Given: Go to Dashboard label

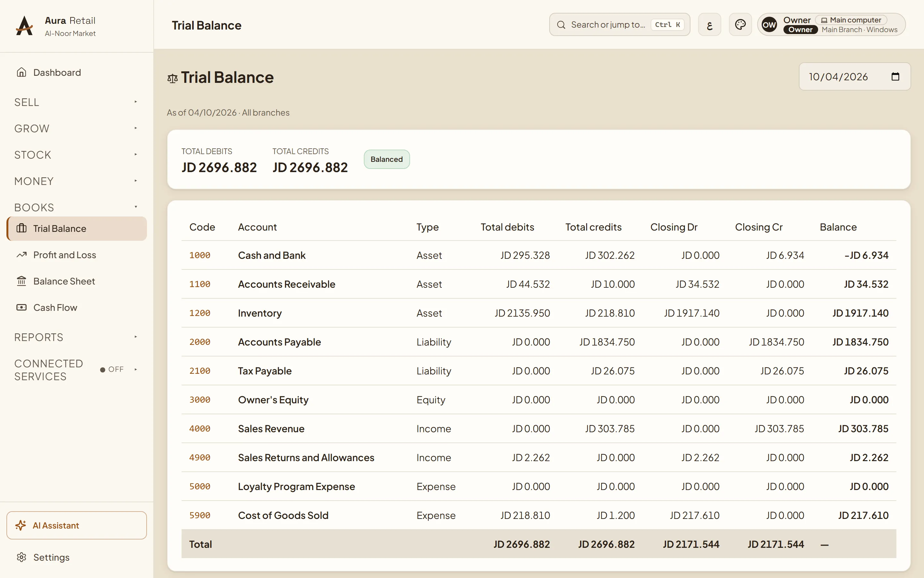Looking at the screenshot, I should coord(57,72).
